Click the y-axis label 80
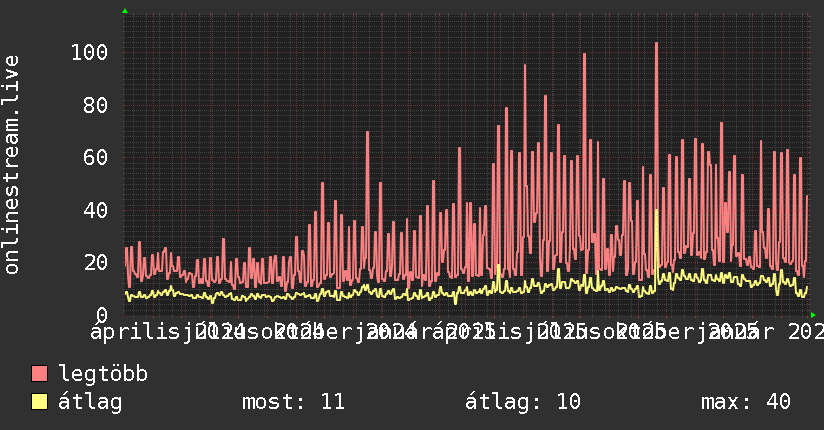The height and width of the screenshot is (430, 824). pyautogui.click(x=96, y=105)
